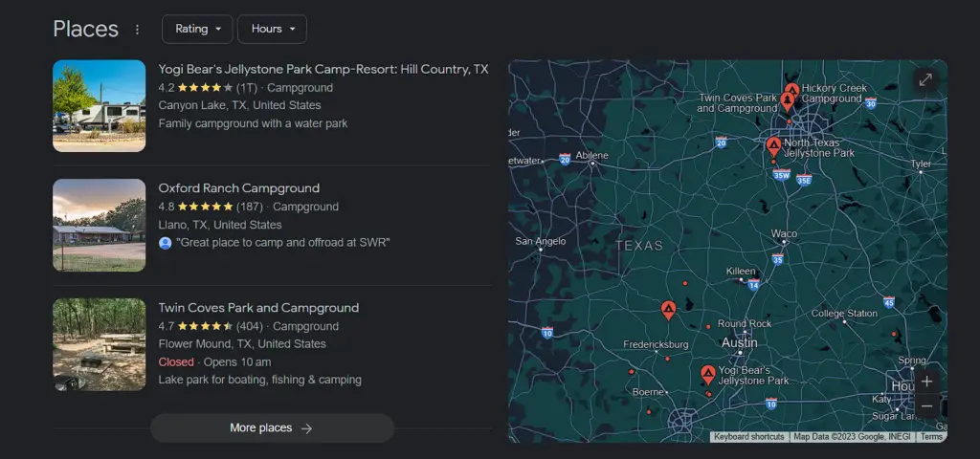Click the 'Closed · Opens 10 am' status
This screenshot has height=459, width=980.
click(214, 362)
